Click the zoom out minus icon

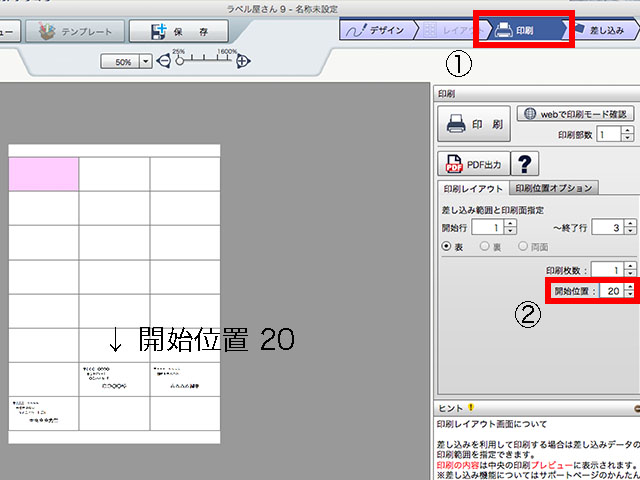(164, 62)
